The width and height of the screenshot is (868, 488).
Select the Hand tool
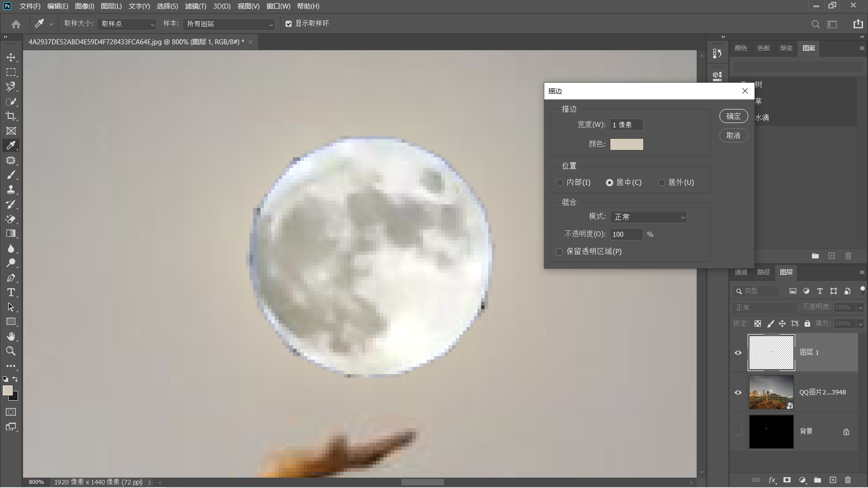pyautogui.click(x=11, y=337)
